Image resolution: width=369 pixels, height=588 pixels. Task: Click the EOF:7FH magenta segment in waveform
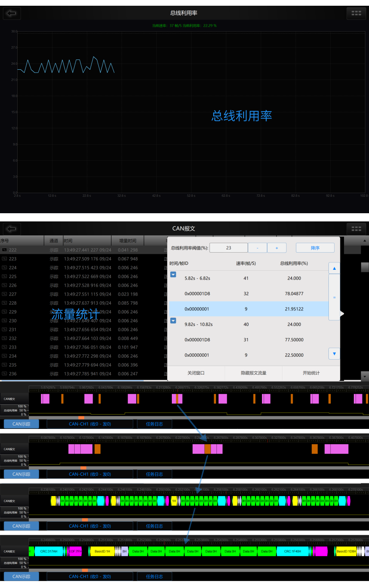point(75,552)
